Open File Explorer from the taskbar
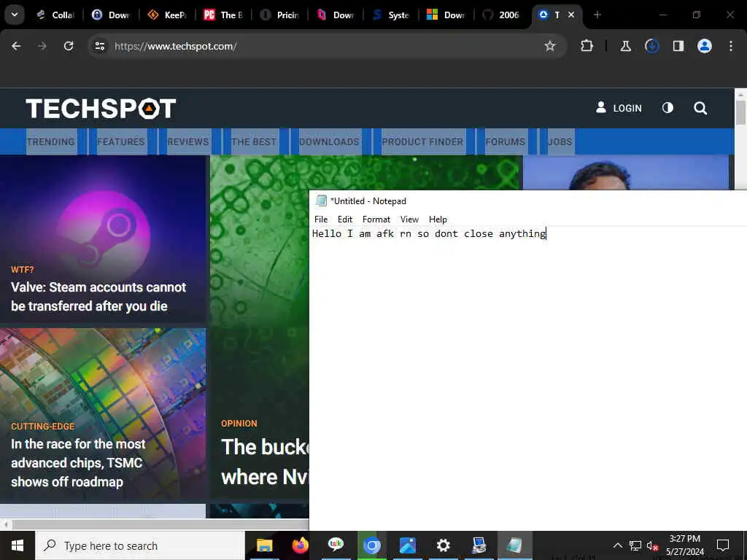The width and height of the screenshot is (747, 560). [x=264, y=545]
